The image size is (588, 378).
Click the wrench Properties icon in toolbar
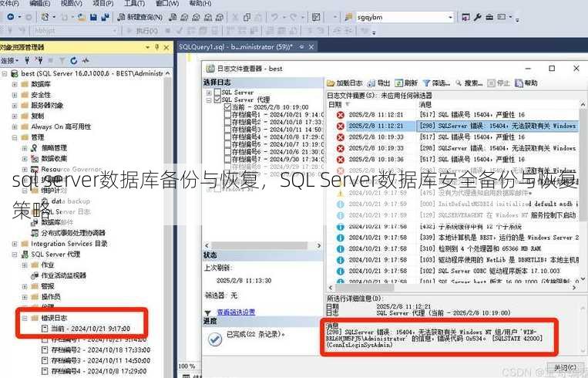click(x=477, y=17)
